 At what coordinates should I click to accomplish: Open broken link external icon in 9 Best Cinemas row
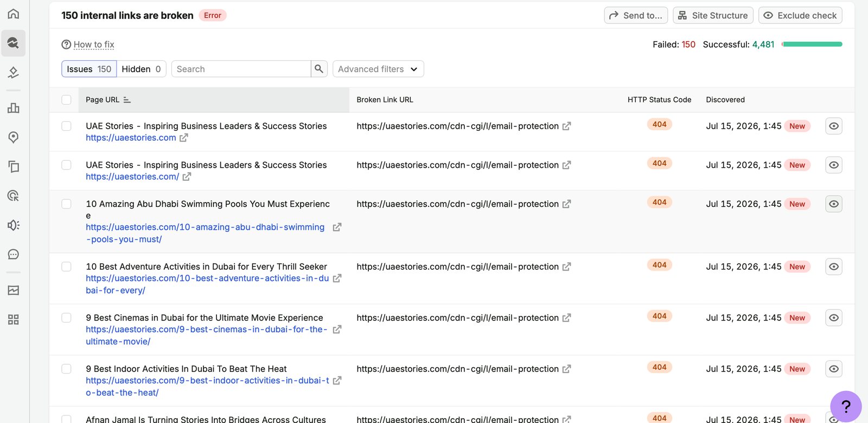[x=566, y=318]
